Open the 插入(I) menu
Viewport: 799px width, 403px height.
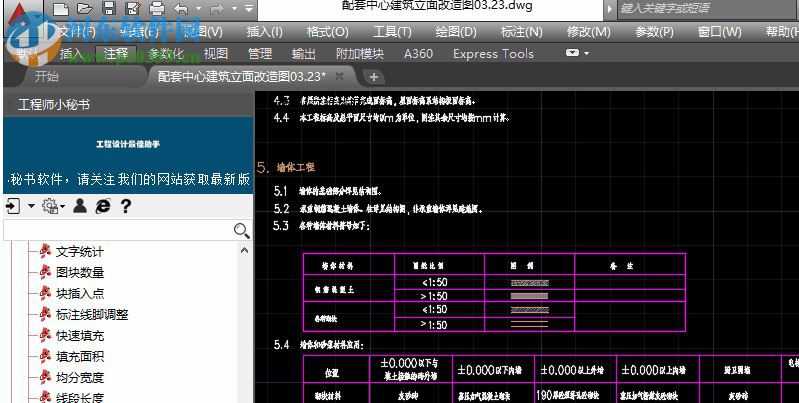click(x=264, y=32)
